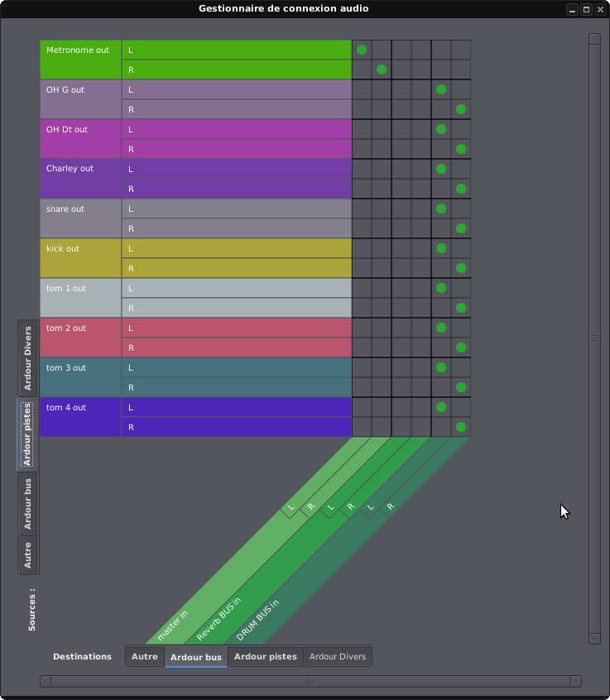
Task: Connect Charley out L to Reverb BUS L
Action: pyautogui.click(x=401, y=169)
